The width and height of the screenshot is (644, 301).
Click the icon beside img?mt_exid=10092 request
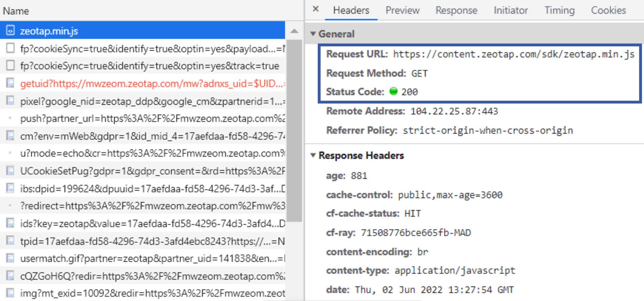(x=10, y=293)
